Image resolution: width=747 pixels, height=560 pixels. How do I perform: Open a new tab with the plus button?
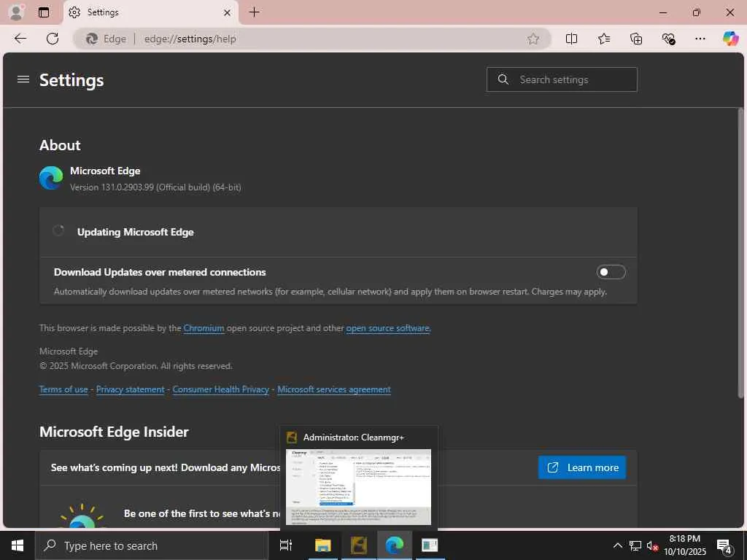tap(255, 12)
